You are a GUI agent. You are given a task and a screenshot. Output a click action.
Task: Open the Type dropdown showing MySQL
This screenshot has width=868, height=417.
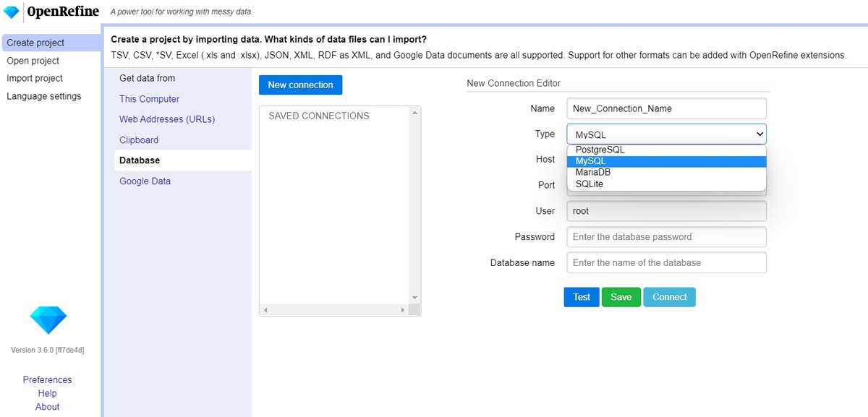click(x=666, y=134)
